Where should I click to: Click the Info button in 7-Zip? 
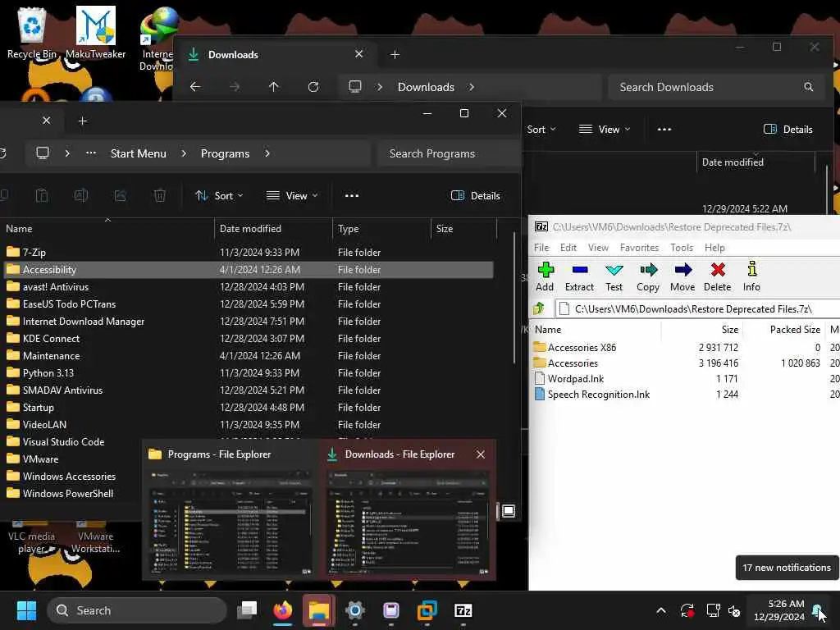pos(751,276)
